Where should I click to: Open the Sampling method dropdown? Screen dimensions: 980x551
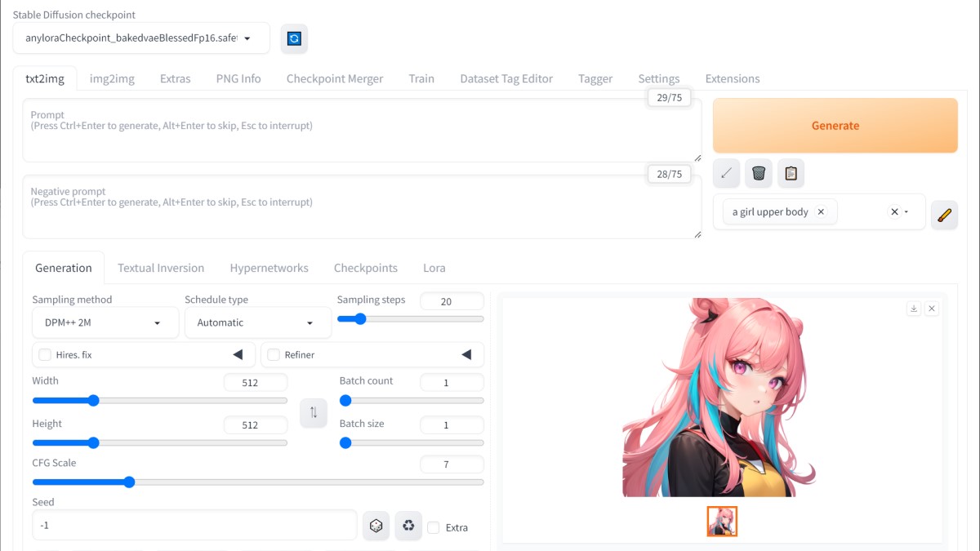click(x=105, y=322)
